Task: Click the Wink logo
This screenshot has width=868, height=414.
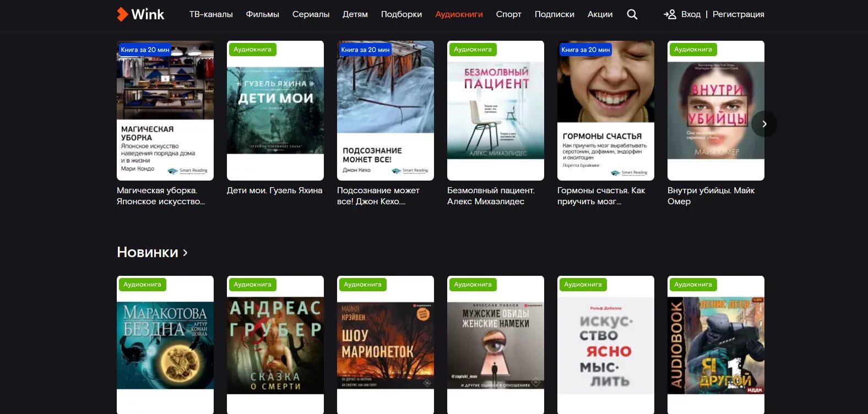Action: [140, 14]
